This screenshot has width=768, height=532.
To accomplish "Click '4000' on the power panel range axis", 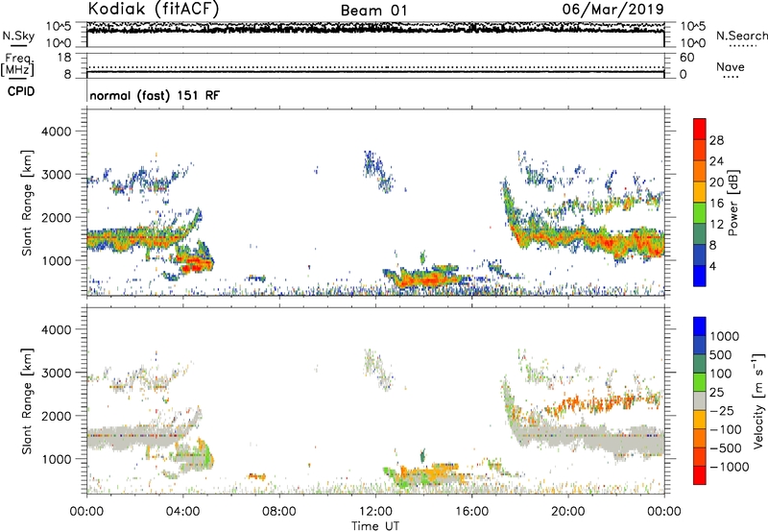I will click(x=56, y=132).
